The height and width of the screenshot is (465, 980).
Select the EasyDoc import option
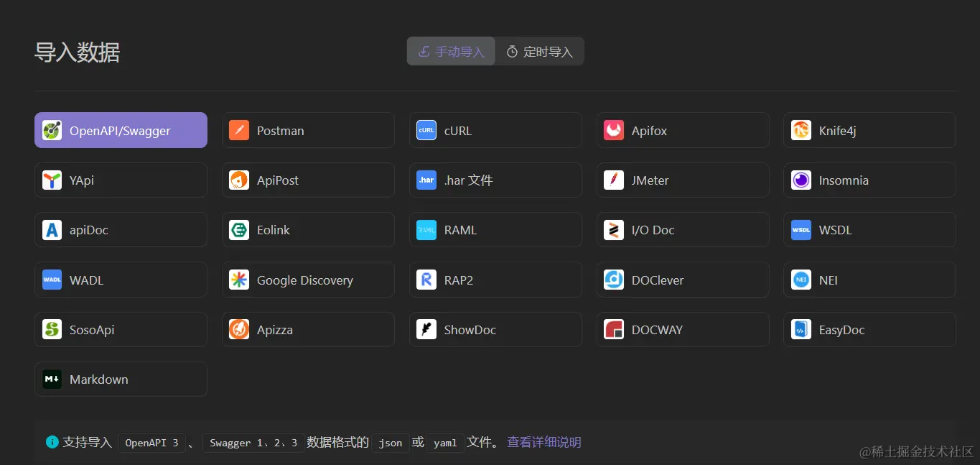coord(869,329)
